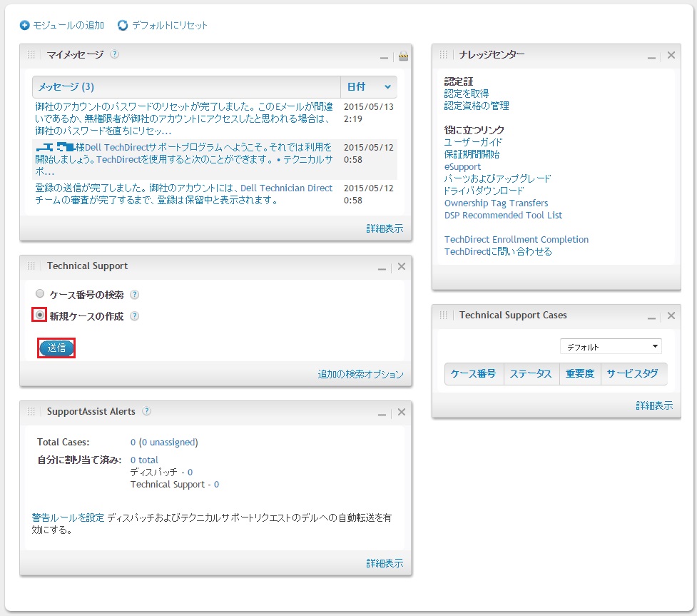Close the SupportAssist Alerts module
This screenshot has height=616, width=697.
point(402,413)
